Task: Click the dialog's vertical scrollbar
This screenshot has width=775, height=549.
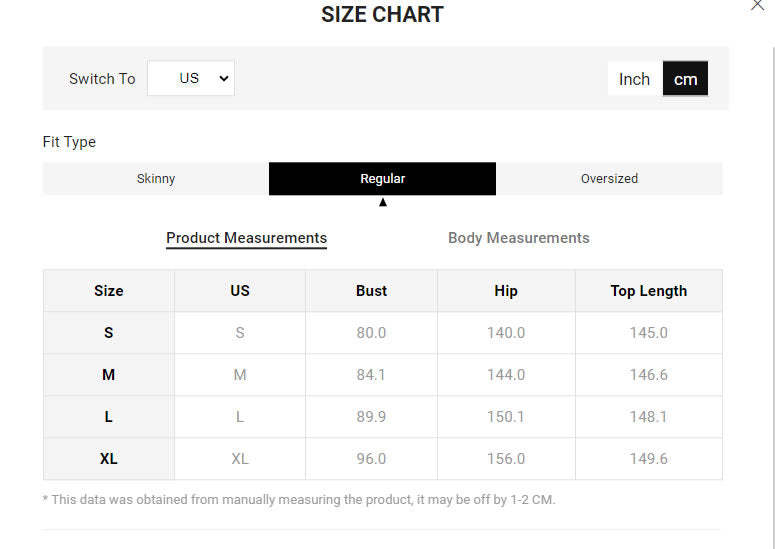Action: pos(773,296)
